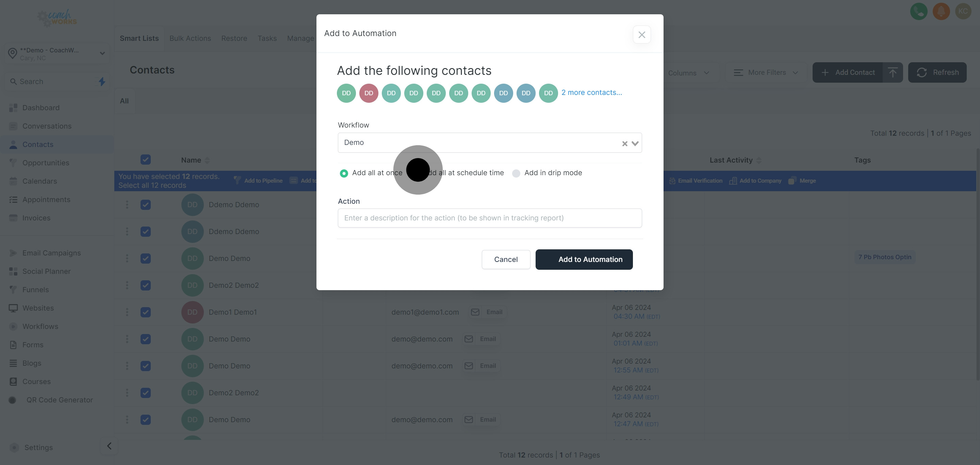Expand the Workflow dropdown arrow
This screenshot has height=465, width=980.
[635, 143]
